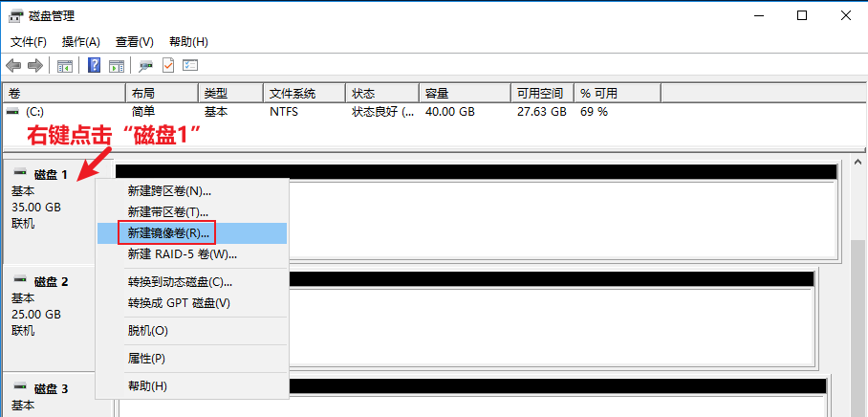
Task: Click the show/hide action pane icon
Action: 117,66
